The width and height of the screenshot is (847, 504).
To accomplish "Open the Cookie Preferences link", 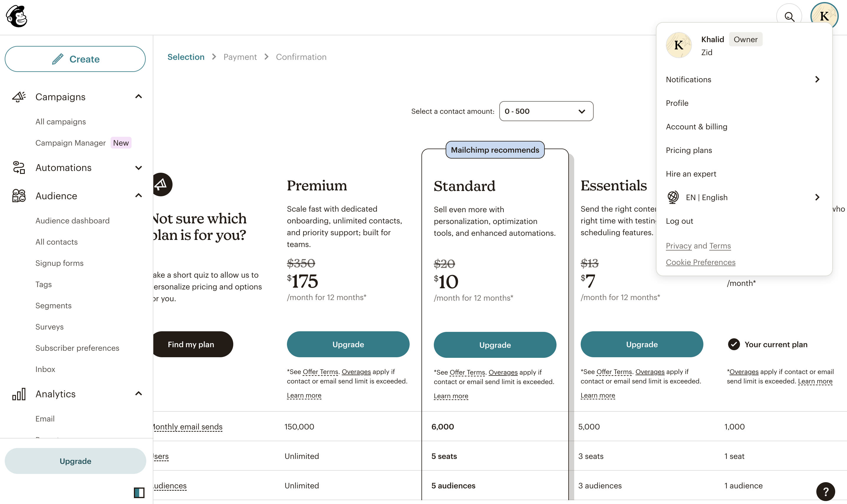I will point(700,262).
